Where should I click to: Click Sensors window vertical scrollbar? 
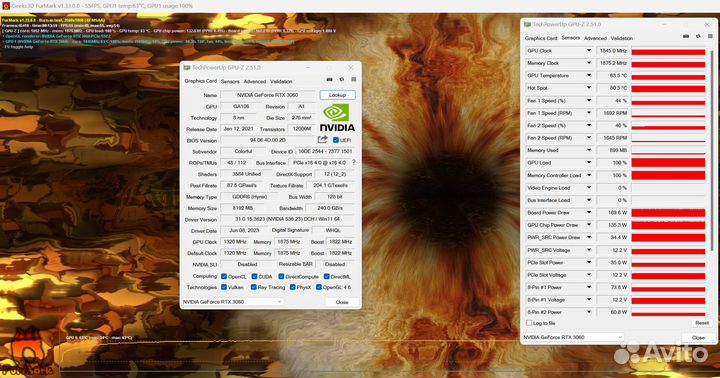coord(711,151)
